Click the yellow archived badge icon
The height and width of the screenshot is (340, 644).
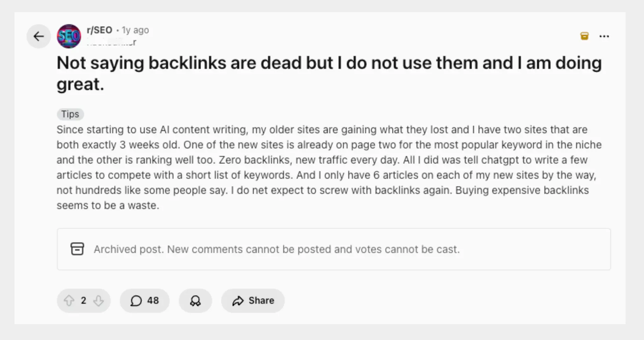click(x=584, y=36)
